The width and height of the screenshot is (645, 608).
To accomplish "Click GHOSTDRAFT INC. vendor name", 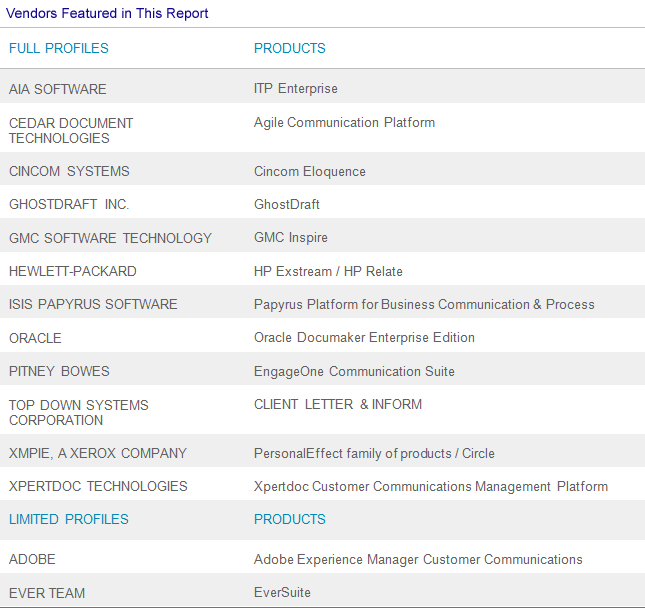I will pyautogui.click(x=69, y=204).
